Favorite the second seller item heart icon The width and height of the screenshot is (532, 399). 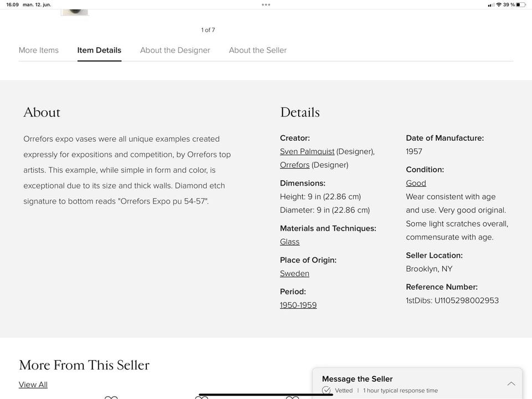tap(202, 397)
